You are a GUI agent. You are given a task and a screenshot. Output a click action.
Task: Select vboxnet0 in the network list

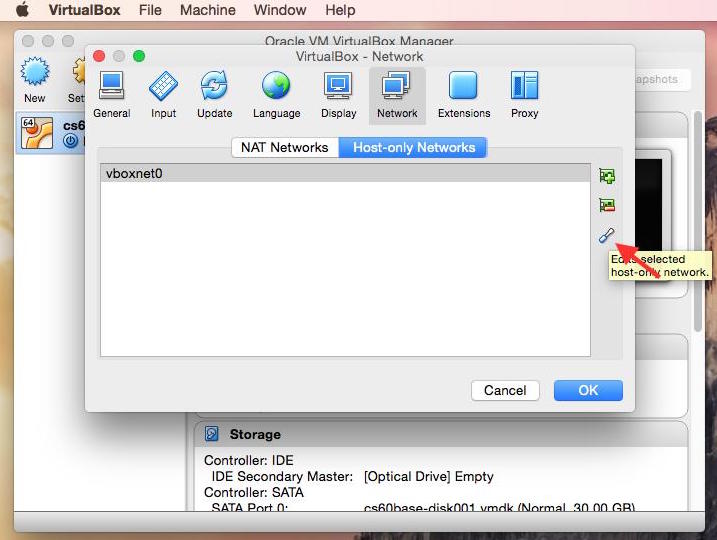pos(345,173)
